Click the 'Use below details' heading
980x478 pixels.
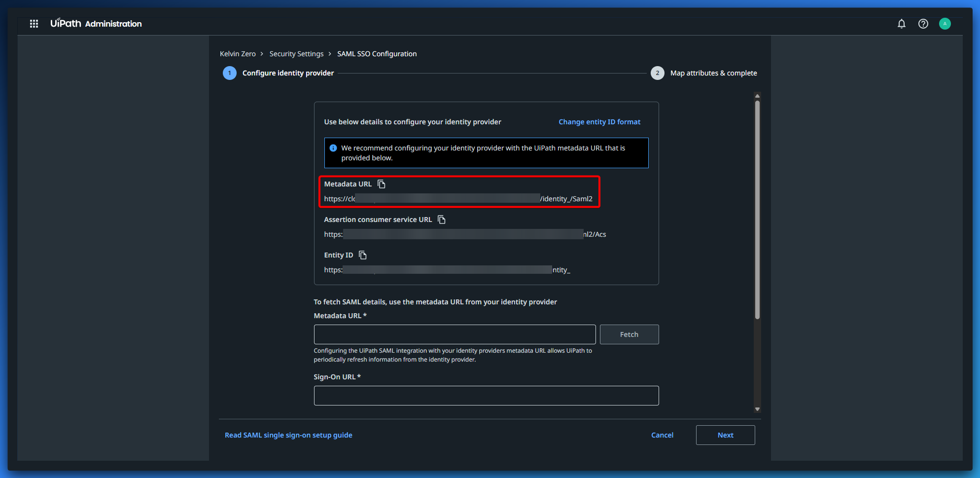pyautogui.click(x=413, y=122)
